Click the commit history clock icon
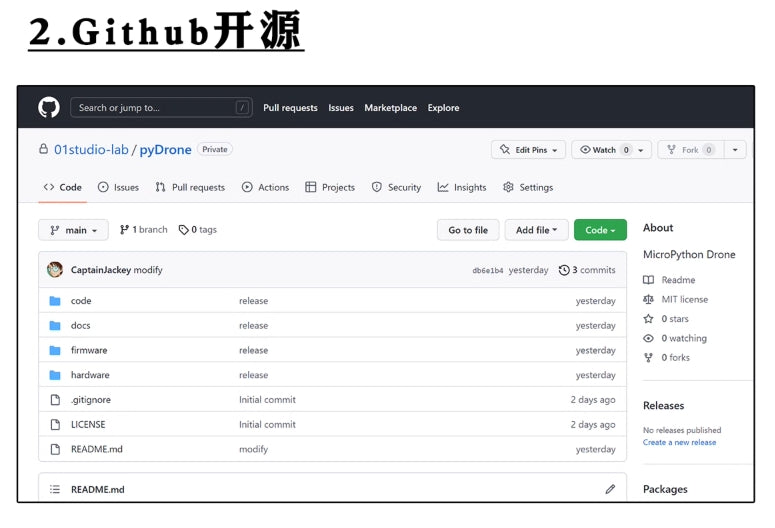 click(564, 270)
